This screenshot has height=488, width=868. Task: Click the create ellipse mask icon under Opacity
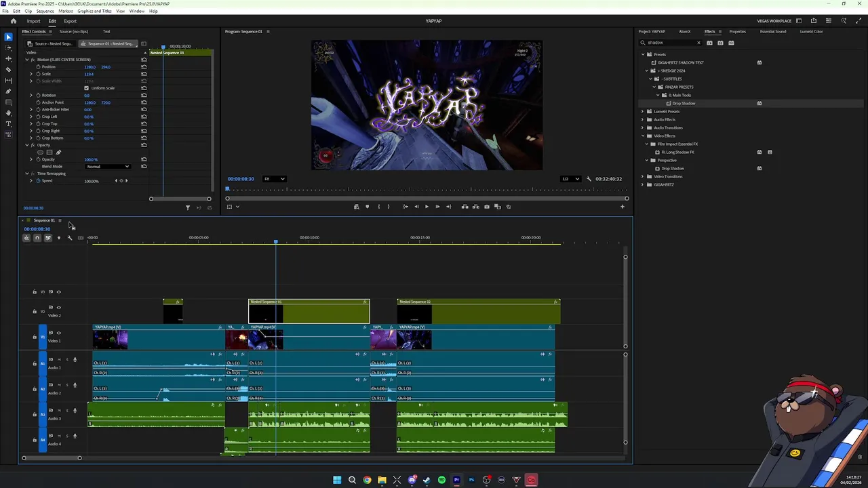(x=40, y=152)
